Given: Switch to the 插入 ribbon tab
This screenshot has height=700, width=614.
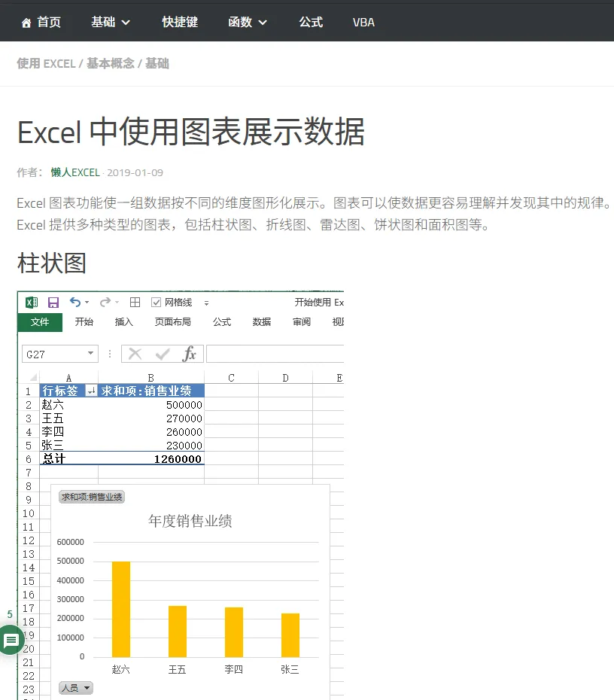Looking at the screenshot, I should [x=123, y=322].
